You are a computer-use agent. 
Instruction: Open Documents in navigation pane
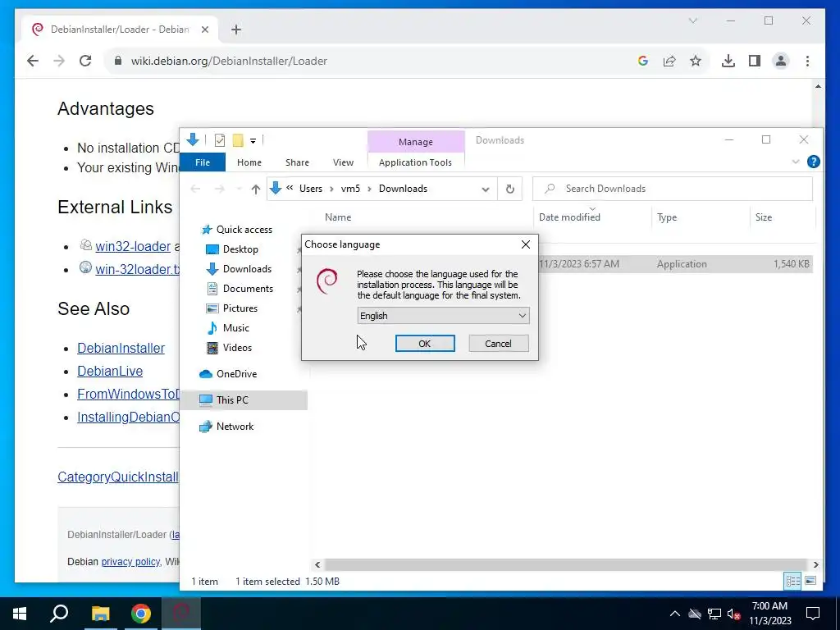248,289
